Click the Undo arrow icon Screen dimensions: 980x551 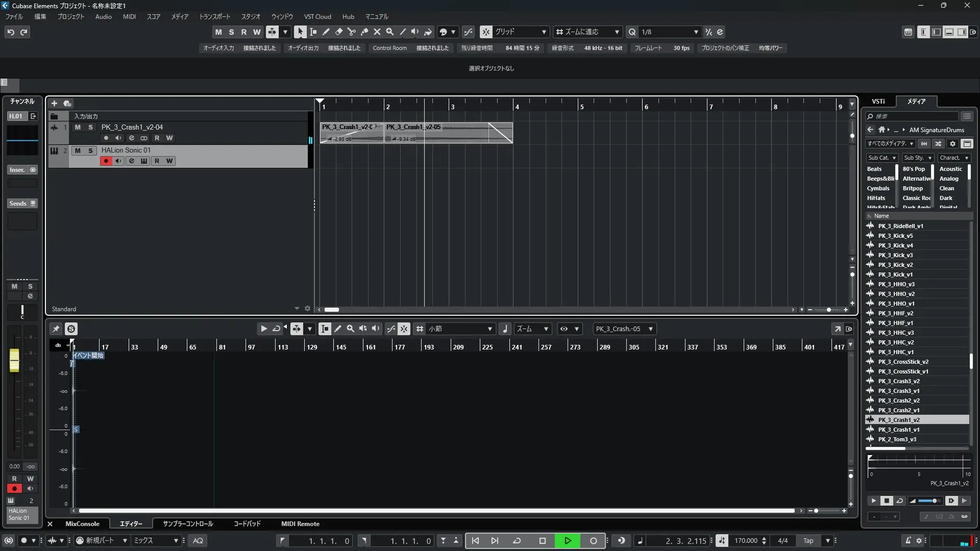coord(11,32)
